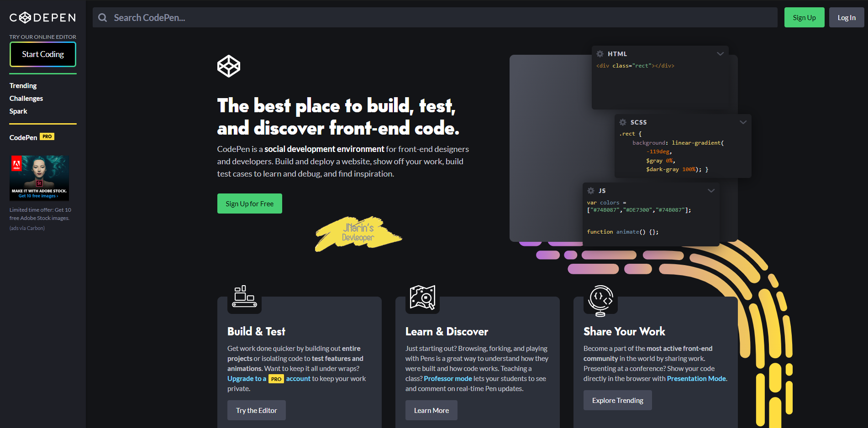Open HTML panel settings gear
The height and width of the screenshot is (428, 868).
tap(600, 54)
